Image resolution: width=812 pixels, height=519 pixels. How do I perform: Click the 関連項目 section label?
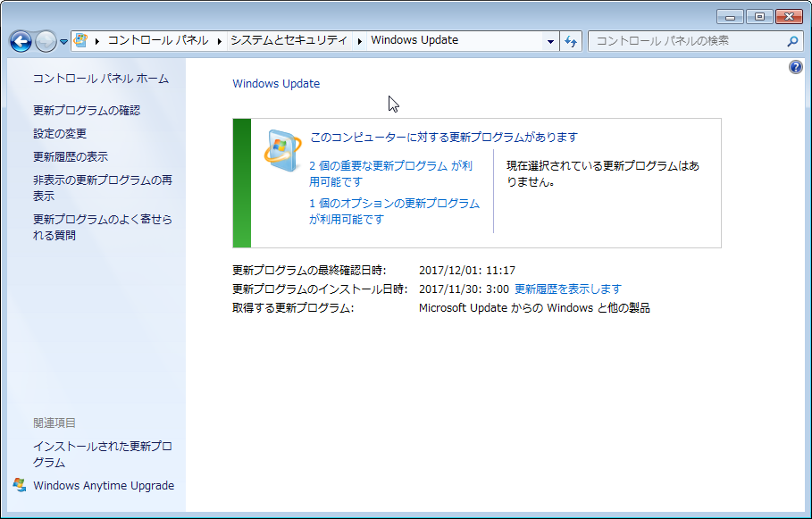54,423
